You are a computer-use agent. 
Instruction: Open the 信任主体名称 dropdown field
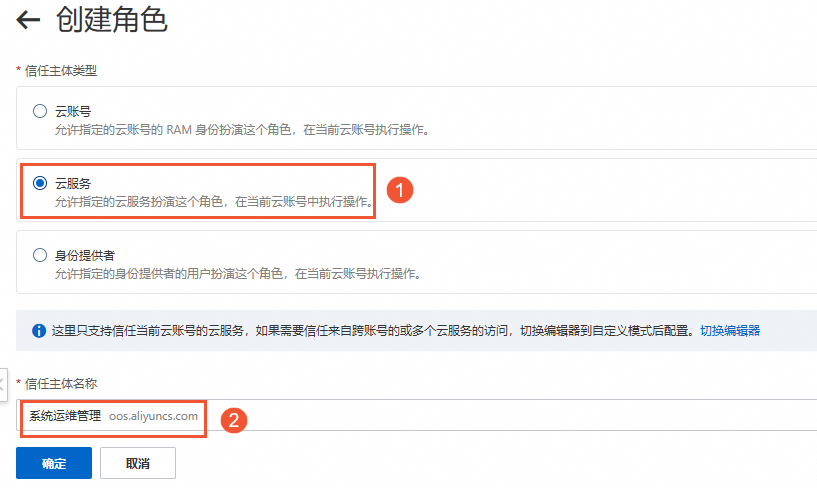point(416,415)
